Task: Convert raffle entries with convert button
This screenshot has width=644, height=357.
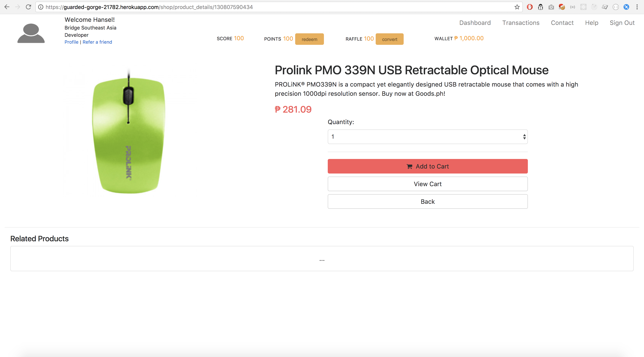Action: [389, 39]
